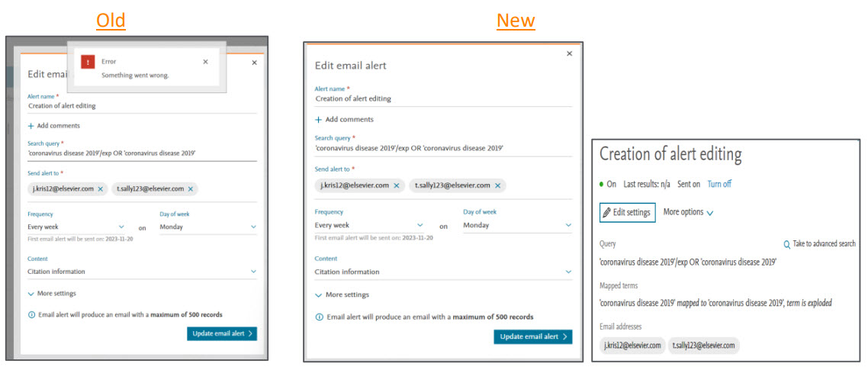
Task: Click info icon next to maximum records note in New dialog
Action: tap(319, 317)
